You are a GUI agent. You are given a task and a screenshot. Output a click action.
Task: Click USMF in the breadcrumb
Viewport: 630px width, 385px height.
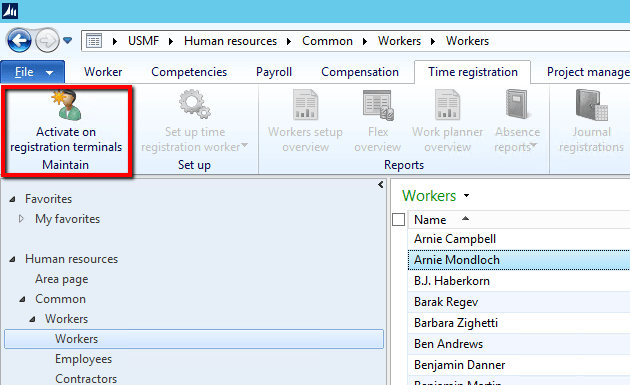click(x=143, y=41)
